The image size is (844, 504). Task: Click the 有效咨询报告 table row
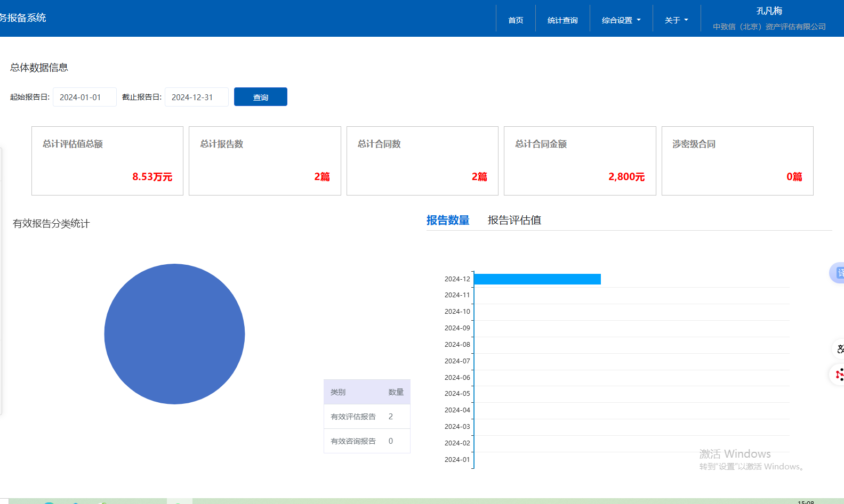coord(367,441)
